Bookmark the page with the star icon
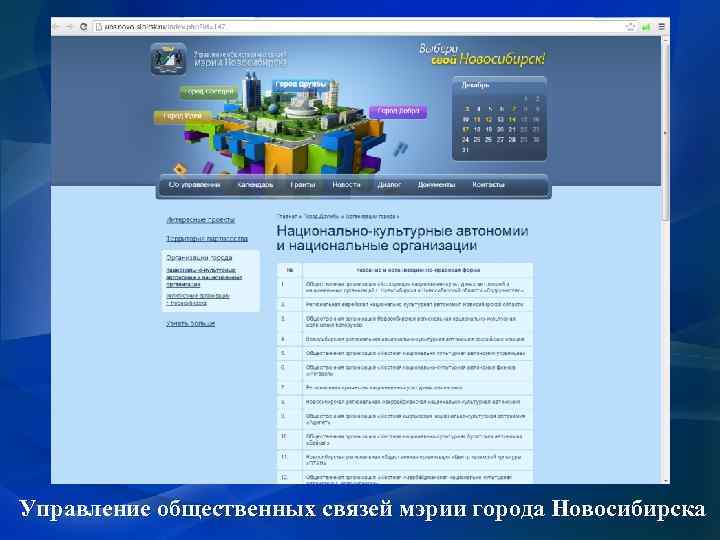The height and width of the screenshot is (540, 720). (630, 27)
